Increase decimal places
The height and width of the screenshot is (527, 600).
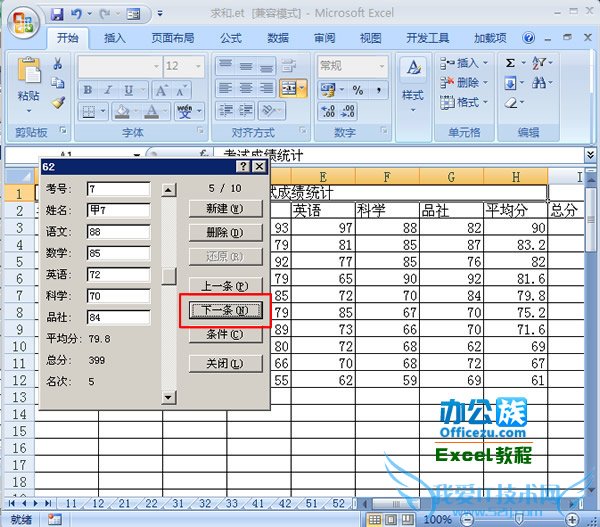[328, 111]
